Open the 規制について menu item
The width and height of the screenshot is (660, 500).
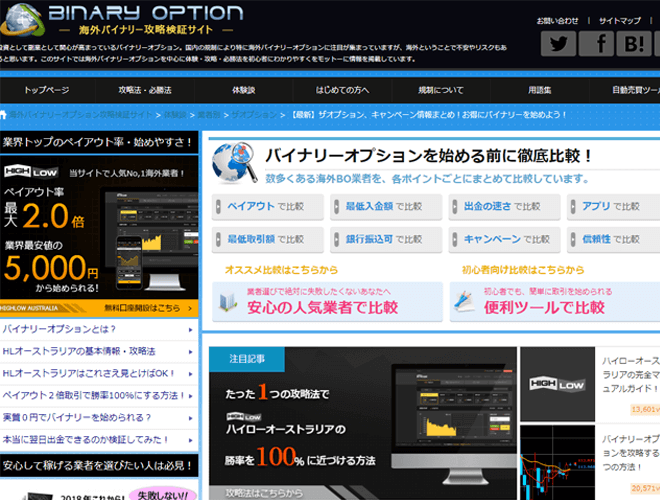(441, 90)
